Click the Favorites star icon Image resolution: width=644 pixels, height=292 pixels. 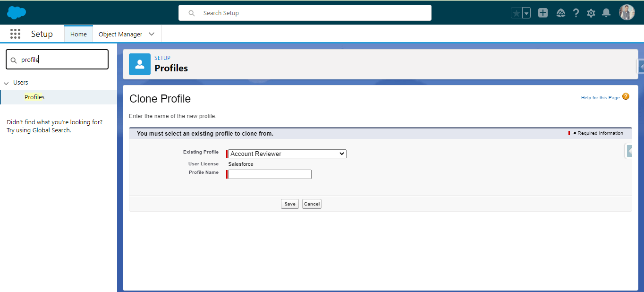coord(517,13)
